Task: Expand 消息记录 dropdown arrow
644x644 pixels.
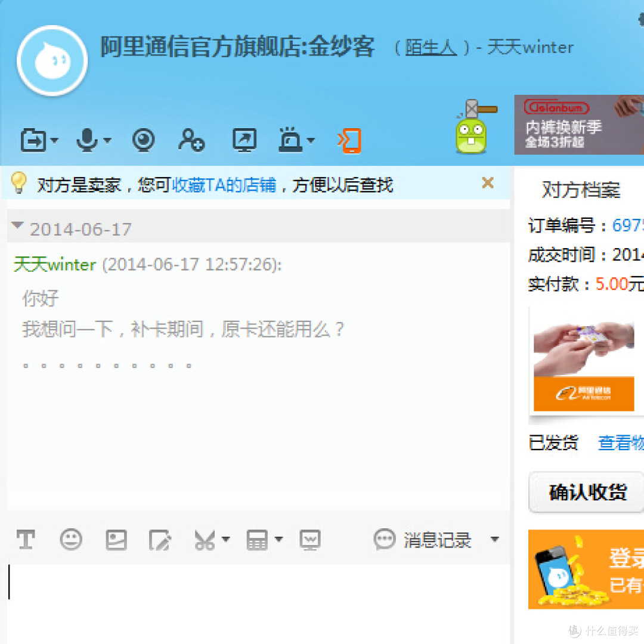Action: tap(495, 539)
